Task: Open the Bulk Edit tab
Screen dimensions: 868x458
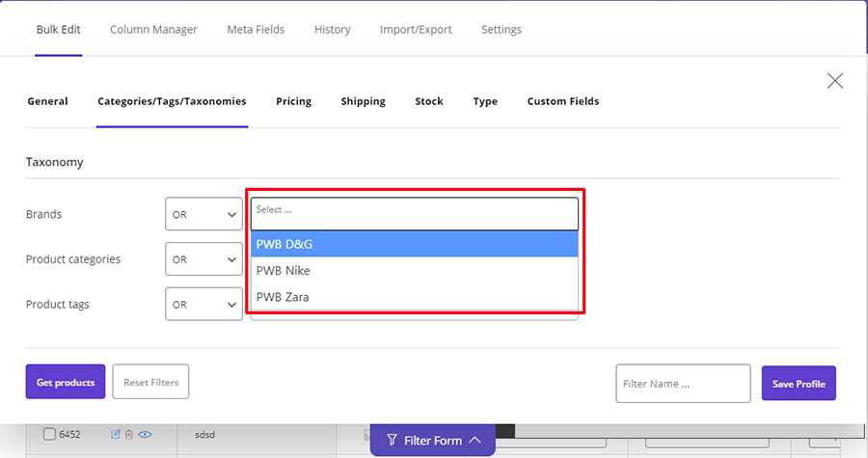Action: pyautogui.click(x=58, y=29)
